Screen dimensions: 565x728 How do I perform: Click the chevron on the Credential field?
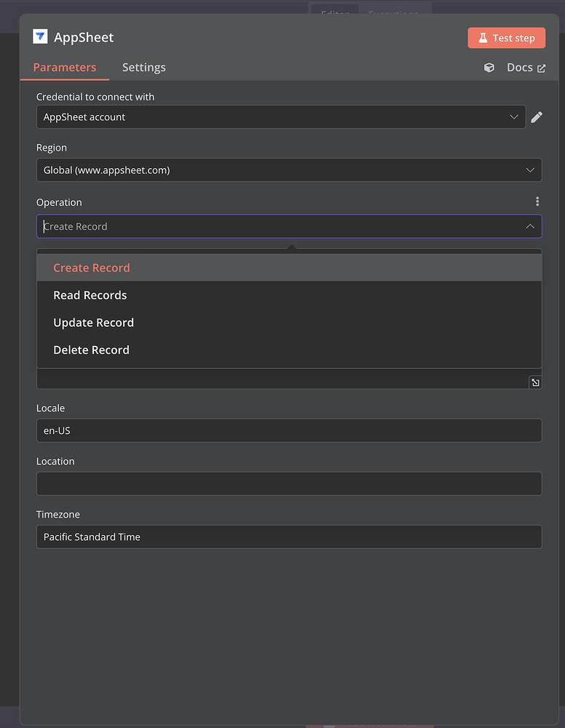[x=515, y=116]
